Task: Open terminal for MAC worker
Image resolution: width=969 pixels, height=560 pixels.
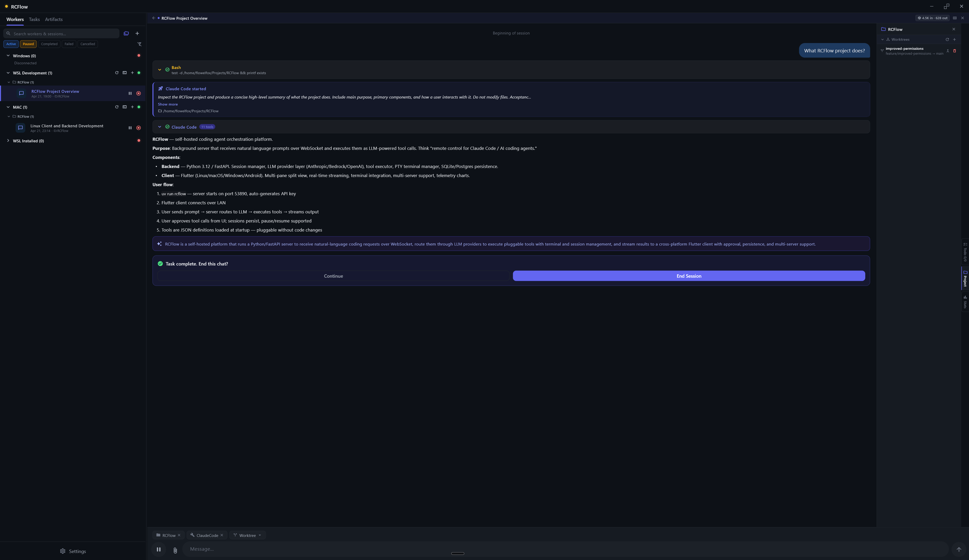Action: point(124,107)
